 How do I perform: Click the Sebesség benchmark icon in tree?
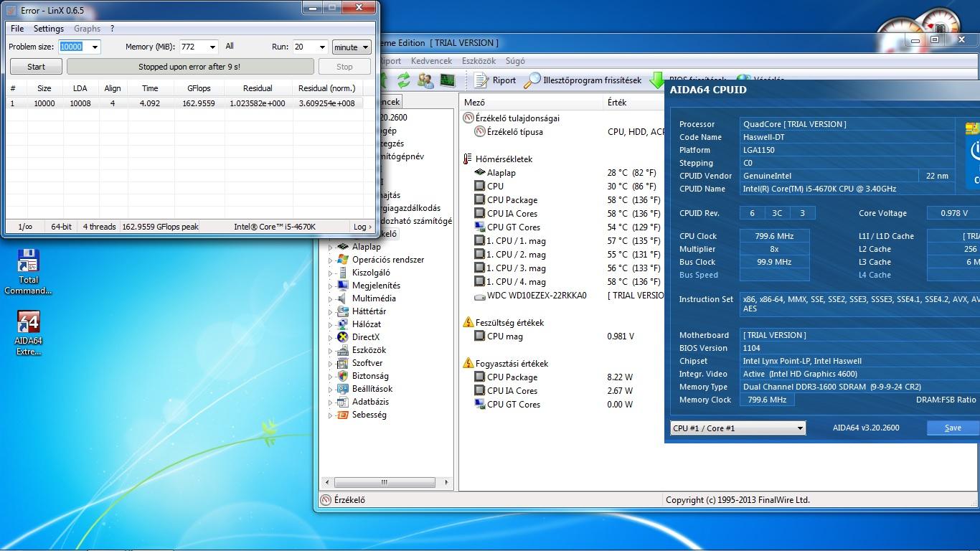[x=342, y=415]
